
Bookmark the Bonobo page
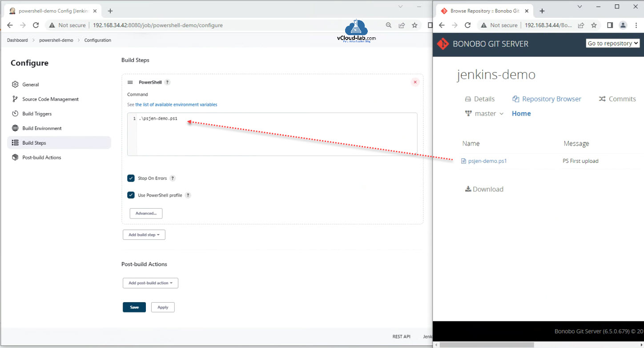point(594,25)
